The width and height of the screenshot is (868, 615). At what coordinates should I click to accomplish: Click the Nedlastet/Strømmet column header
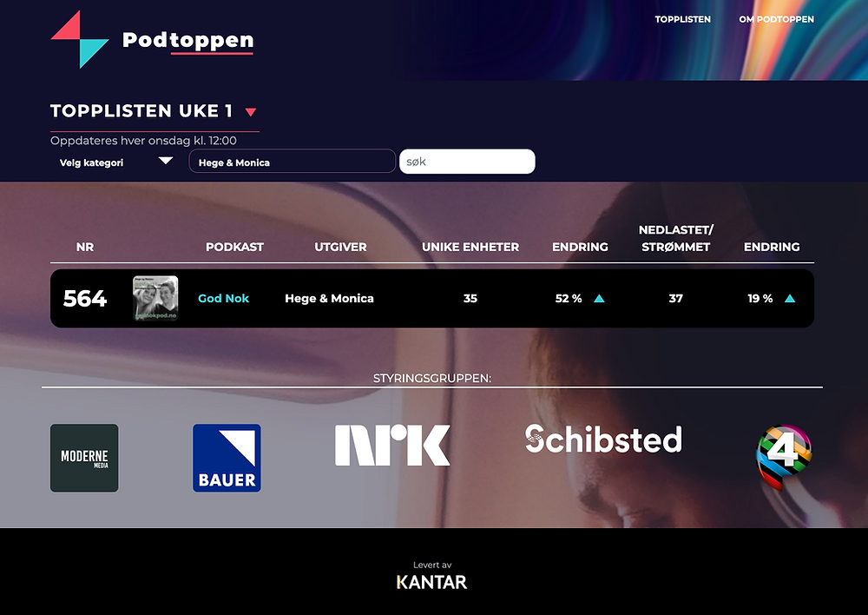click(x=676, y=238)
